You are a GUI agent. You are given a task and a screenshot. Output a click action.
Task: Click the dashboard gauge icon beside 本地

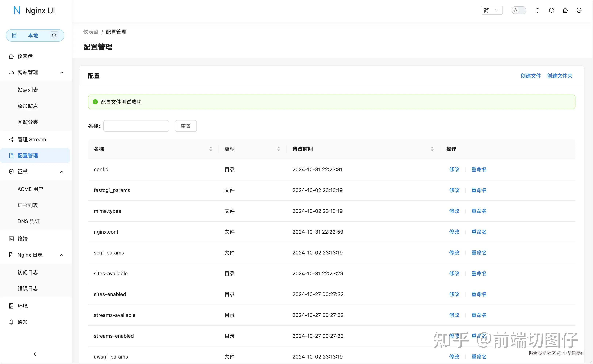click(54, 35)
